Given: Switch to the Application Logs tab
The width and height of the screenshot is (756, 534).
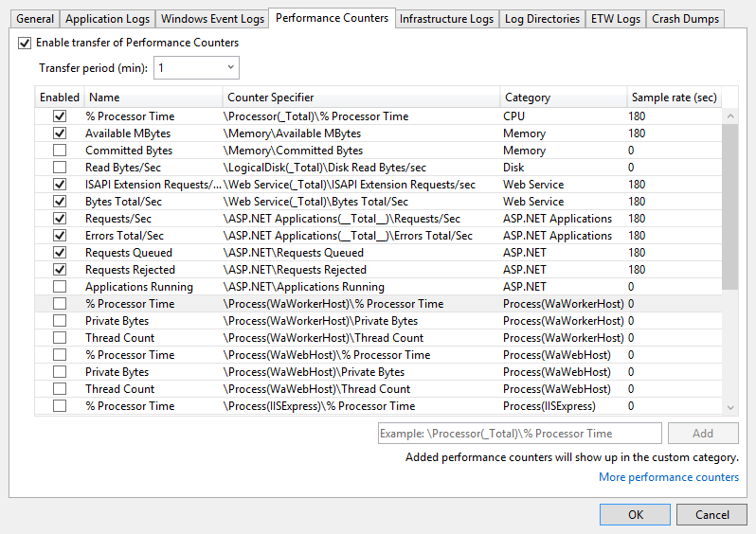Looking at the screenshot, I should coord(107,19).
